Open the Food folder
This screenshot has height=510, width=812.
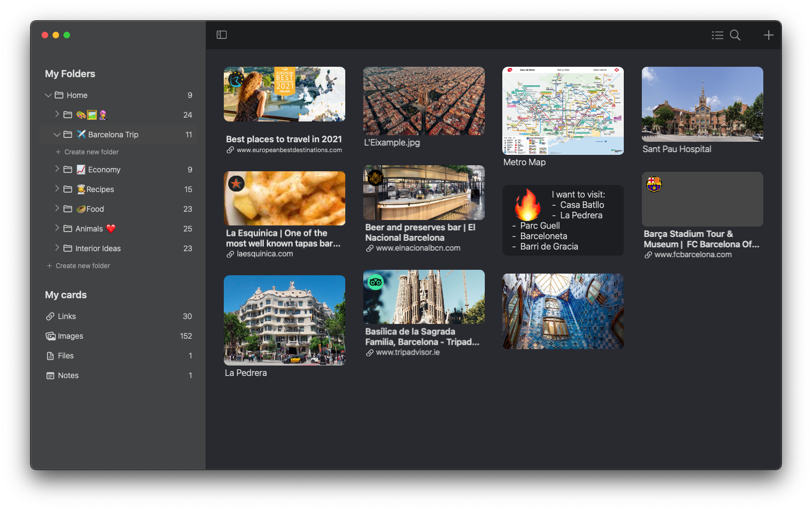pyautogui.click(x=118, y=209)
